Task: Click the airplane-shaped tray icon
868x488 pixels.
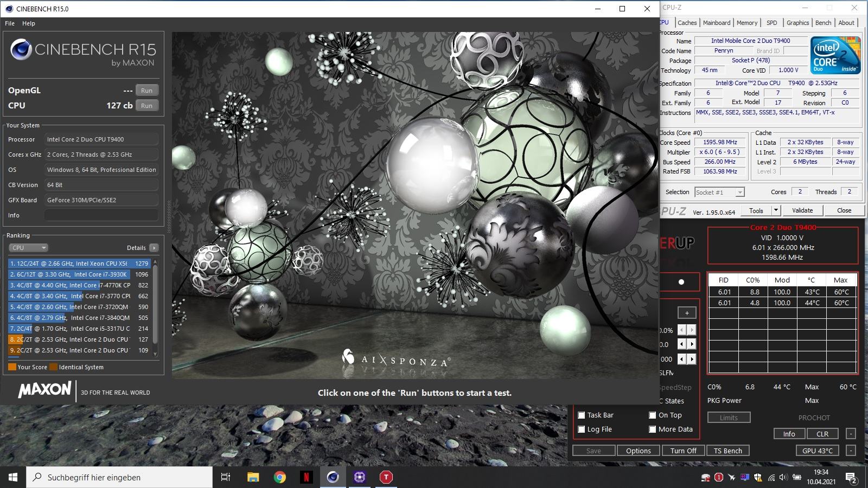Action: pyautogui.click(x=732, y=478)
